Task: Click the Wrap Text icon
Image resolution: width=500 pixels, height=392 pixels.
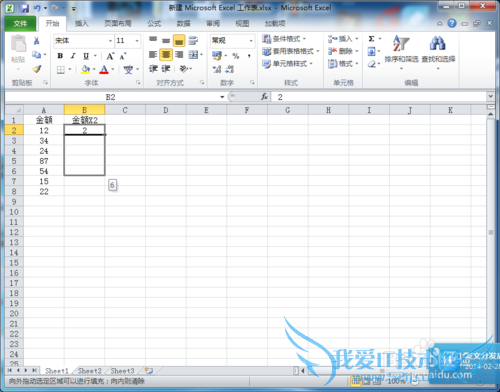Action: tap(193, 40)
